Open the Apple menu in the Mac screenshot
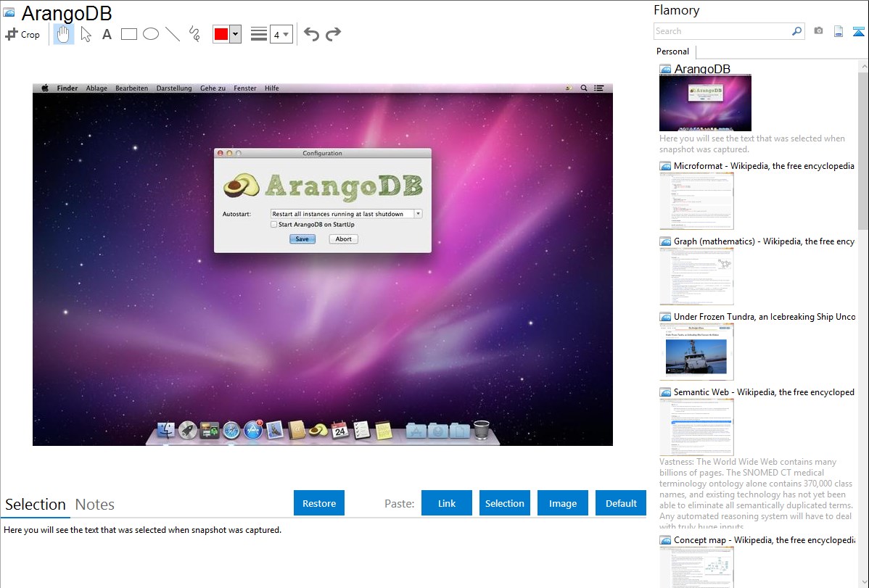The height and width of the screenshot is (588, 869). pos(45,88)
